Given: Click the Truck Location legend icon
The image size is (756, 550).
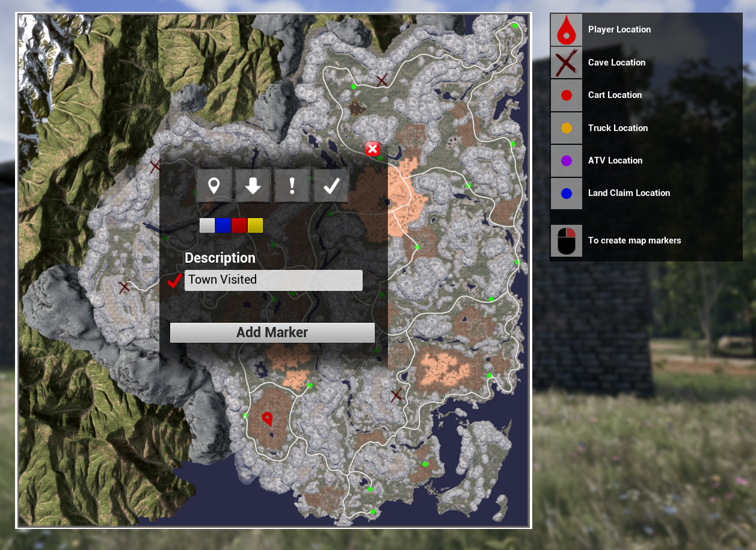Looking at the screenshot, I should tap(566, 128).
